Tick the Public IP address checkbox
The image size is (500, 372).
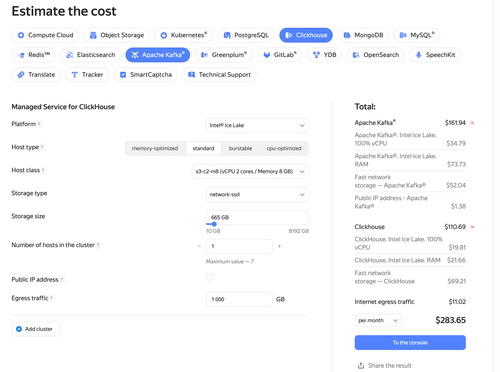pyautogui.click(x=209, y=277)
